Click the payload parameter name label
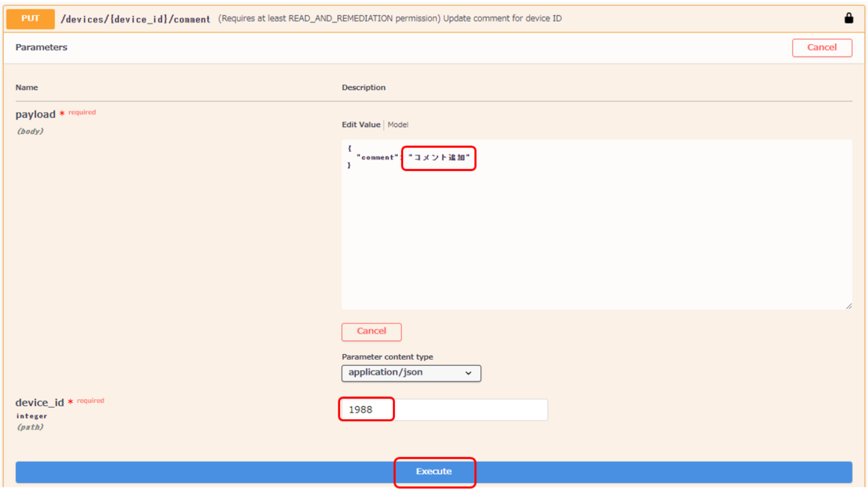868x489 pixels. [x=35, y=114]
